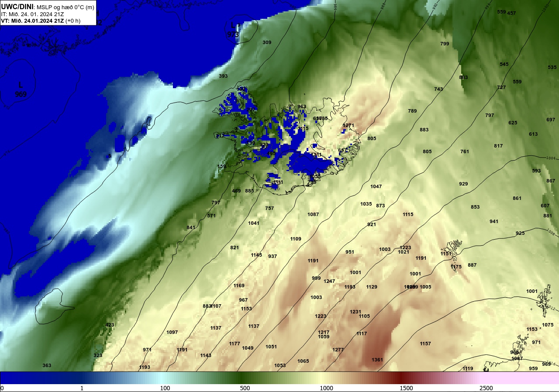Viewport: 559px width, 392px height.
Task: Click the 929 height value
Action: pos(463,184)
